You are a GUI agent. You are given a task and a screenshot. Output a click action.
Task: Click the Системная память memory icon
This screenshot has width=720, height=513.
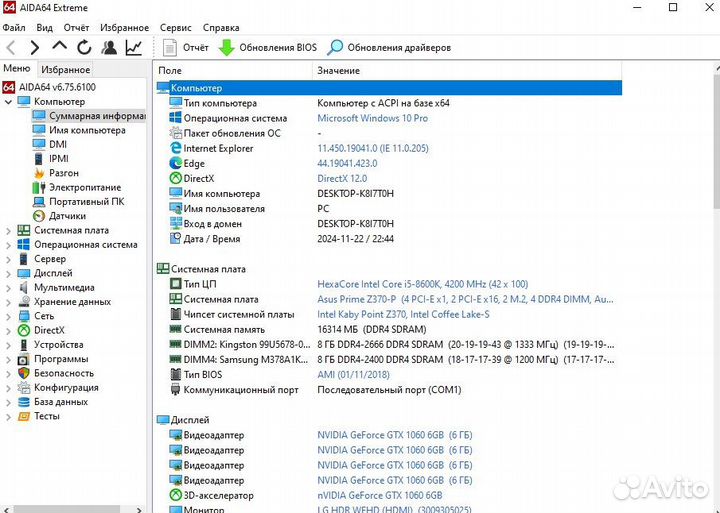click(175, 329)
